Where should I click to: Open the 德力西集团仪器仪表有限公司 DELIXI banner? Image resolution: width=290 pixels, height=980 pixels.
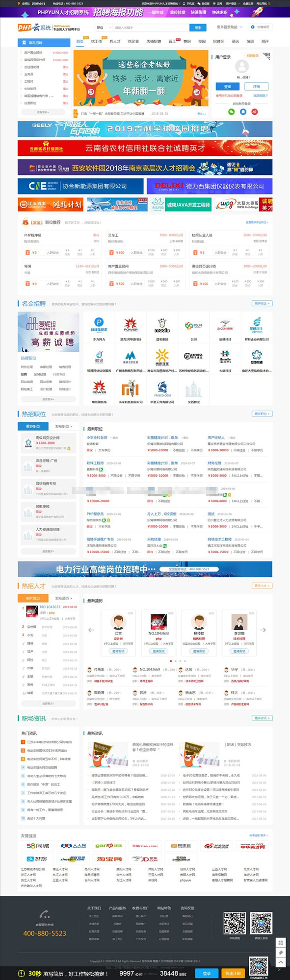210,186
